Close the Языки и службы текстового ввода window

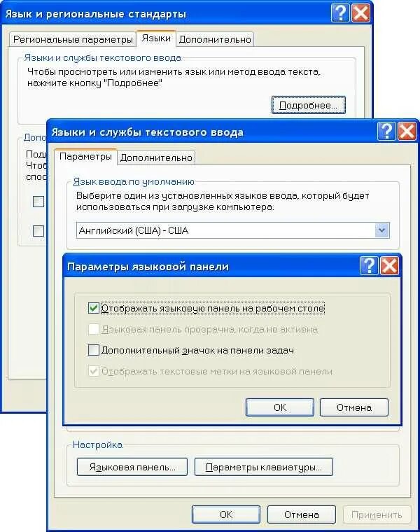(x=407, y=131)
